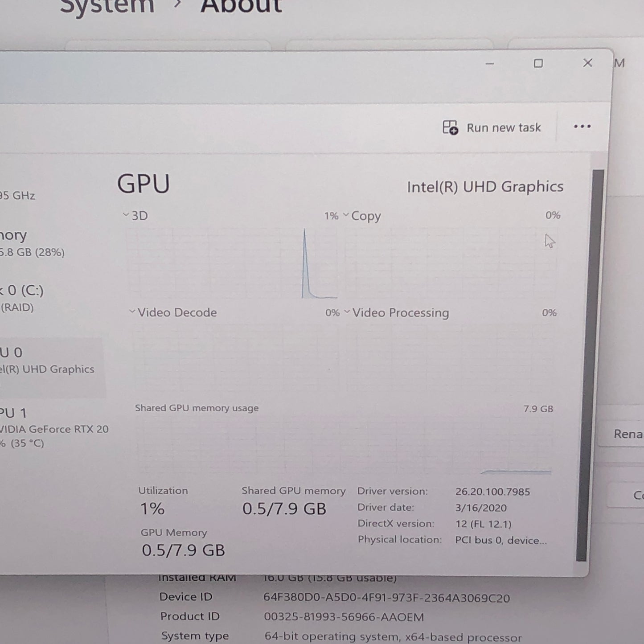Click the 26.20.100.7985 driver version value

[492, 492]
